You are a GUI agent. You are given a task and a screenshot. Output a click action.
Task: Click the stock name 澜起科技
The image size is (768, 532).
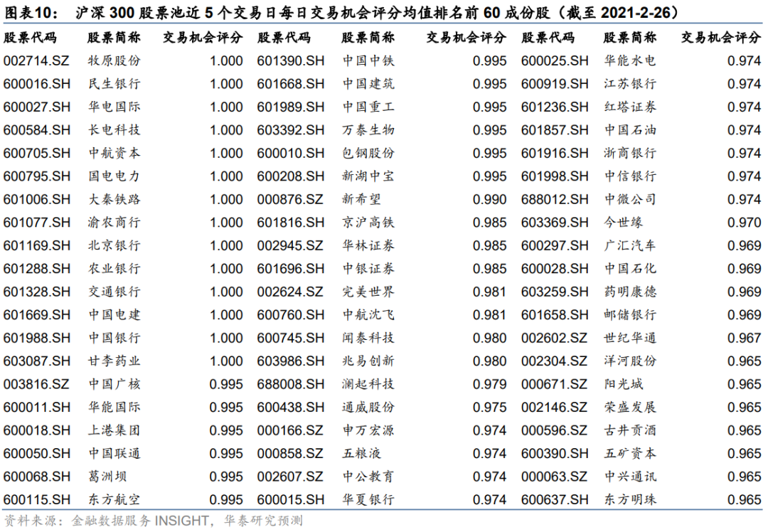[368, 384]
